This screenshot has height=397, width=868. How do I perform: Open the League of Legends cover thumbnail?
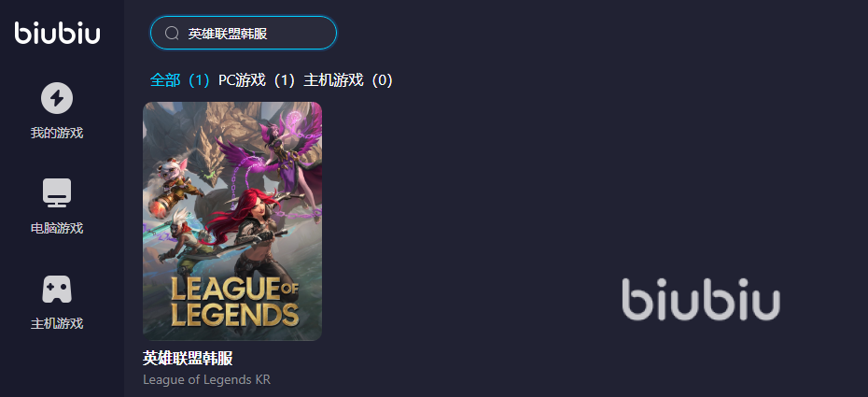[x=232, y=221]
